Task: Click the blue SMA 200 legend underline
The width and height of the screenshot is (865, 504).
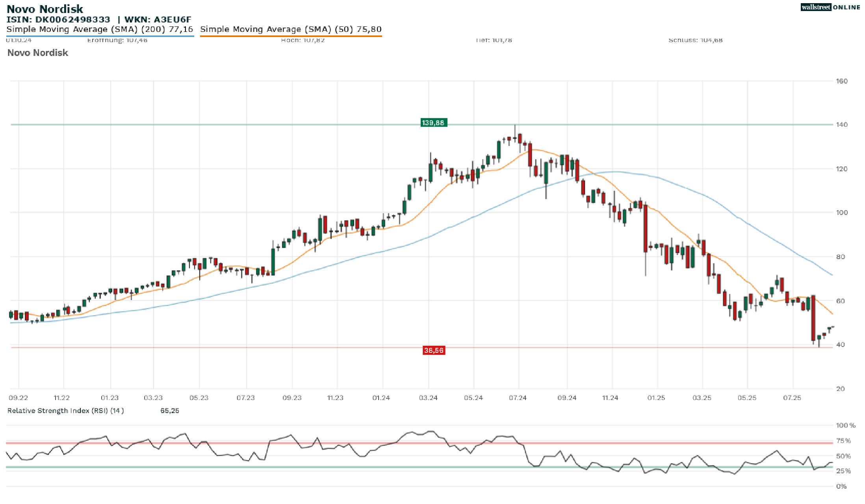Action: coord(100,36)
